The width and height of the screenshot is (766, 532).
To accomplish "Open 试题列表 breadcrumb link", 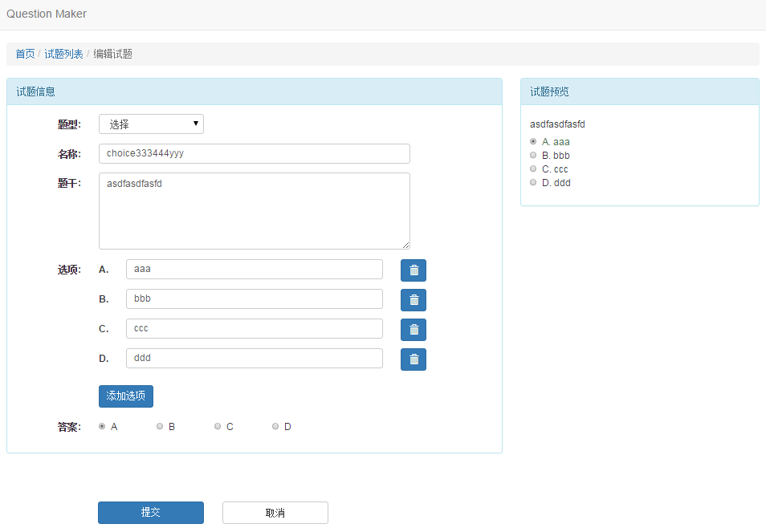I will coord(63,55).
